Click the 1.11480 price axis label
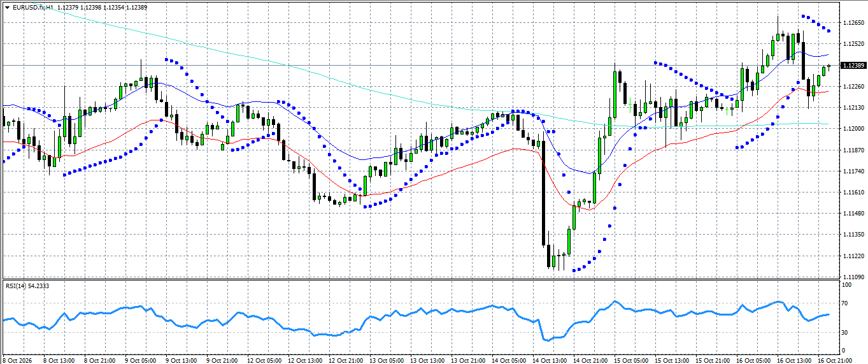The image size is (868, 364). tap(853, 214)
